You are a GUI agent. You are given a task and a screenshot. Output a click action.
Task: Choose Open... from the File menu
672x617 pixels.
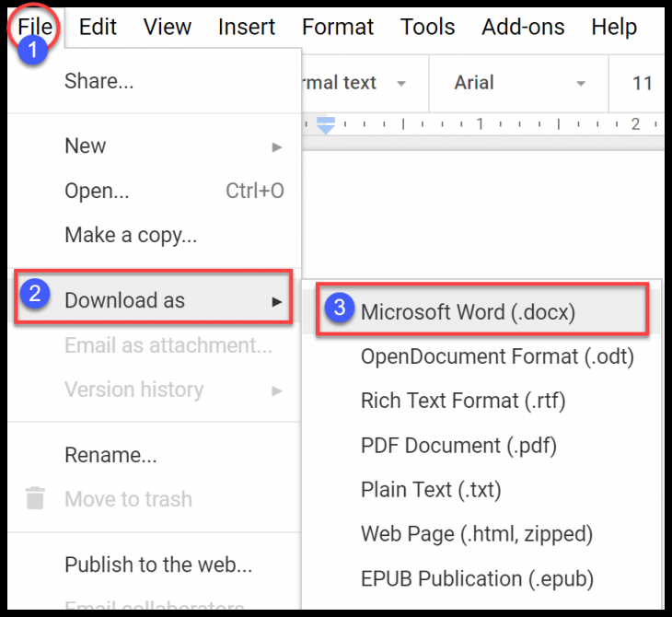tap(97, 191)
